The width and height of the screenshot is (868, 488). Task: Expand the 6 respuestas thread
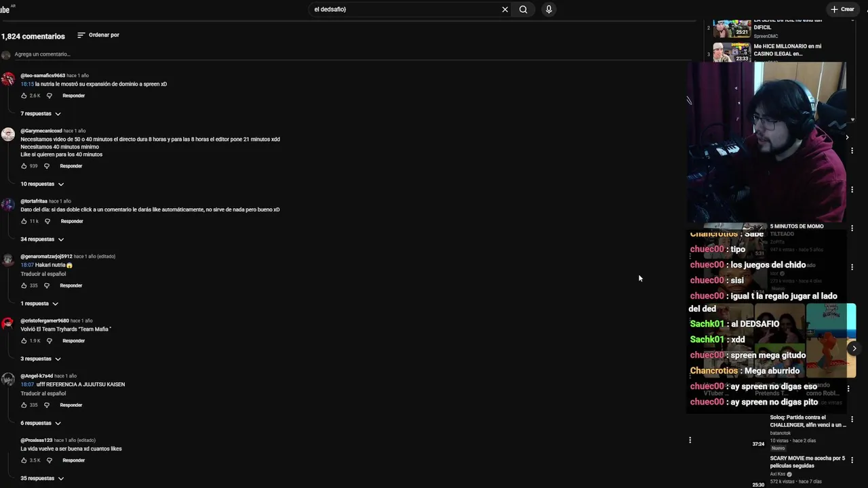click(41, 424)
